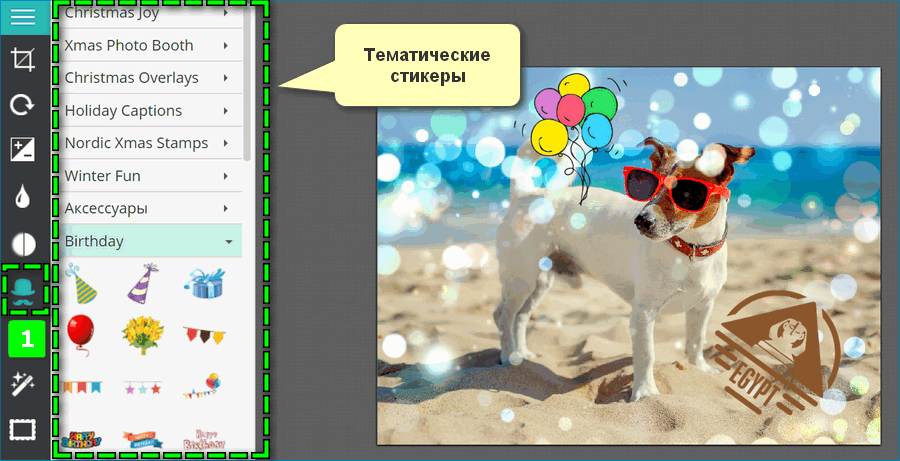Expand the Аксессуары category
Screen dimensions: 900x461
(148, 209)
